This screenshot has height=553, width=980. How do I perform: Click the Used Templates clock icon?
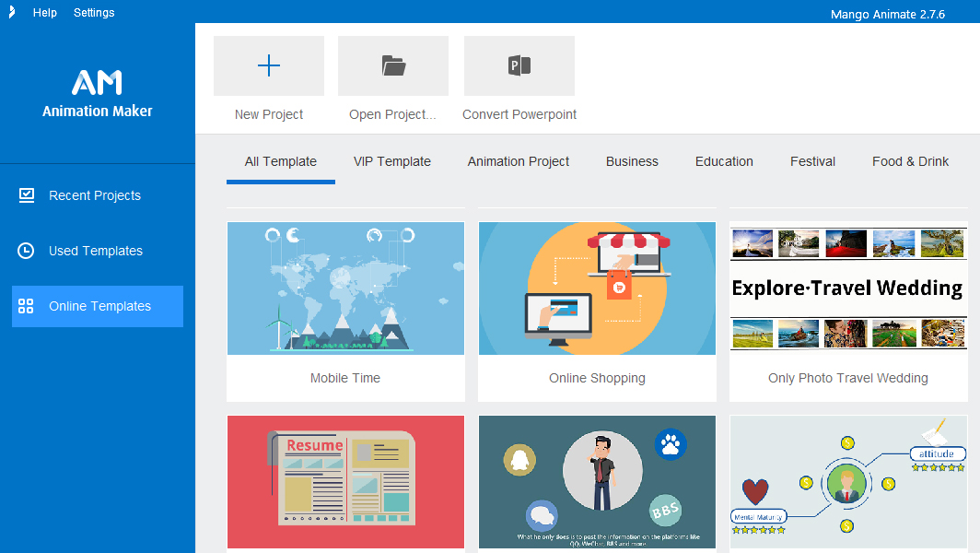[x=27, y=251]
